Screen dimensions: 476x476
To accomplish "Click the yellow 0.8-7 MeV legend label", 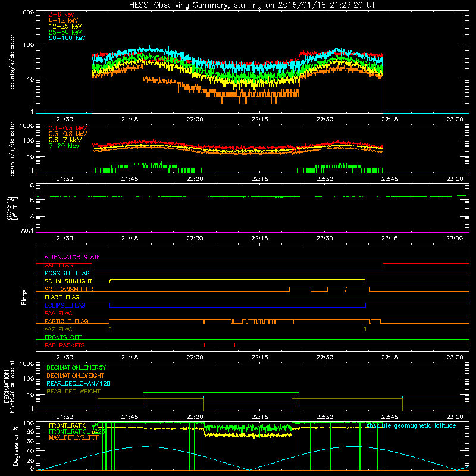I will [x=65, y=140].
